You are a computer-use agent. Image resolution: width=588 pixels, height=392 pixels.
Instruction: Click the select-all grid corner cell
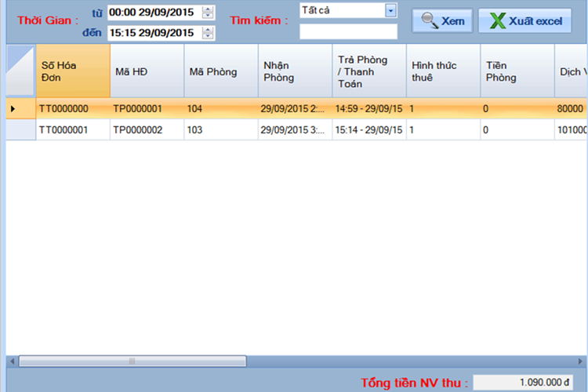(x=21, y=71)
